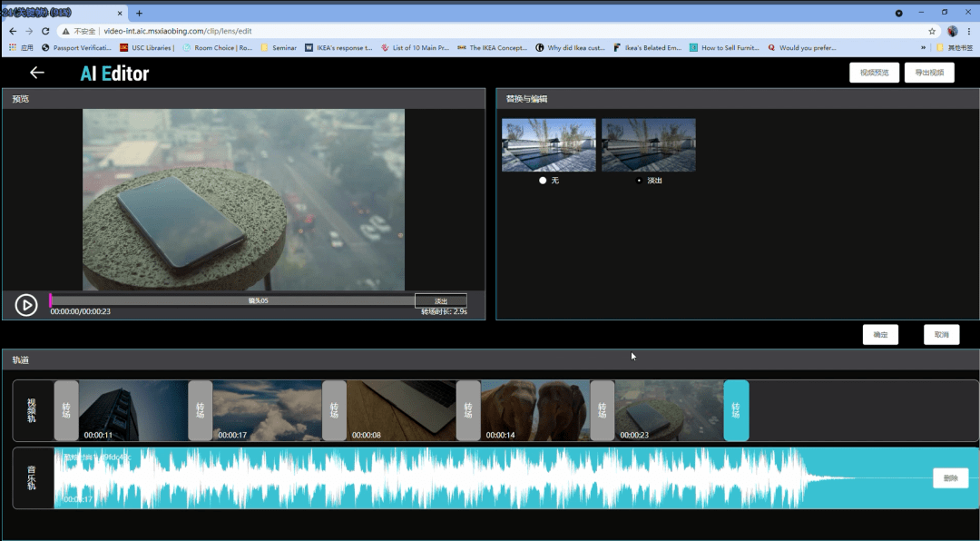Open the browser profile avatar
980x541 pixels.
(953, 31)
